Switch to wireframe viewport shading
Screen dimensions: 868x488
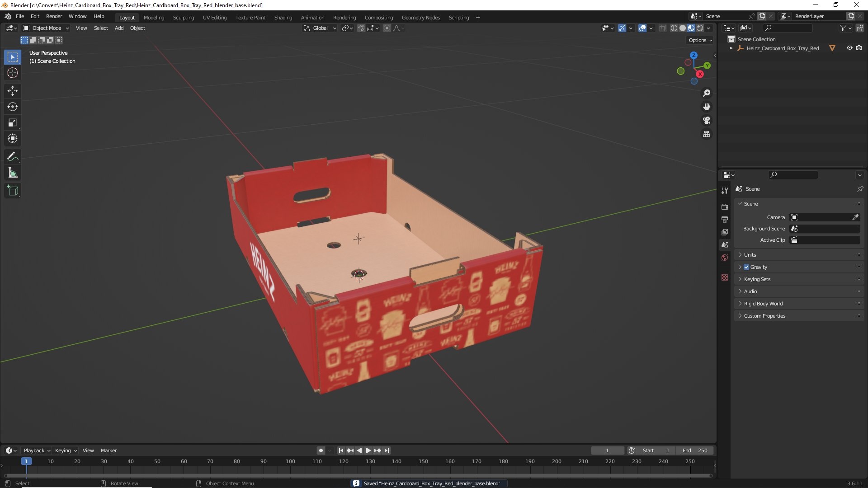(x=674, y=28)
